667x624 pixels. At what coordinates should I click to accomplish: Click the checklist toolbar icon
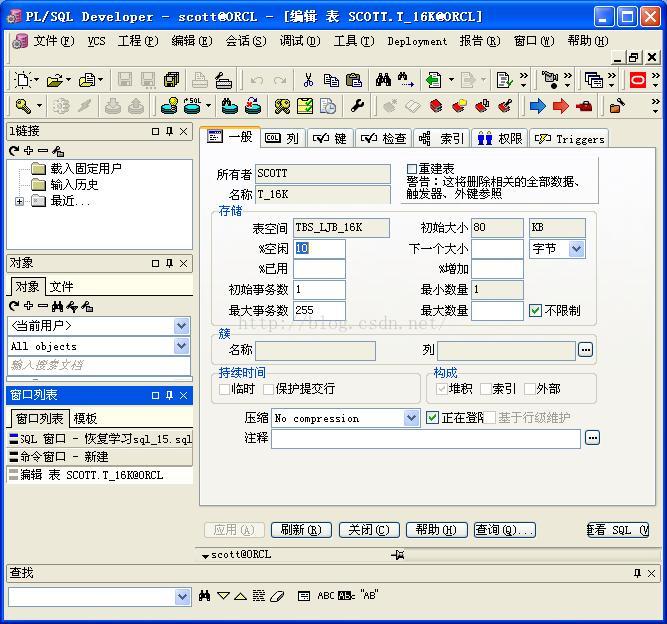coord(305,106)
